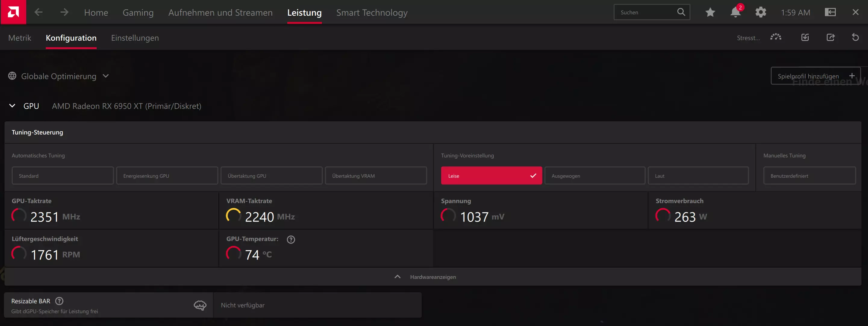This screenshot has width=868, height=326.
Task: Open GPU-Temperatur help question mark
Action: coord(291,239)
